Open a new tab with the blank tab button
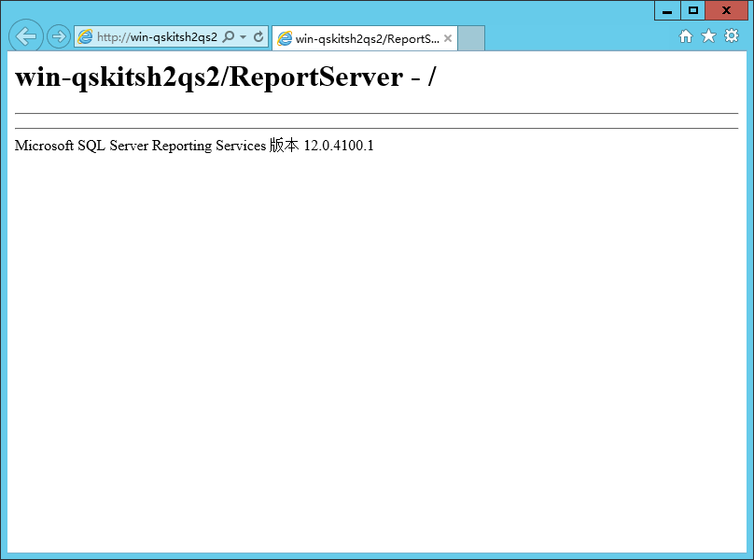The width and height of the screenshot is (754, 560). 471,38
